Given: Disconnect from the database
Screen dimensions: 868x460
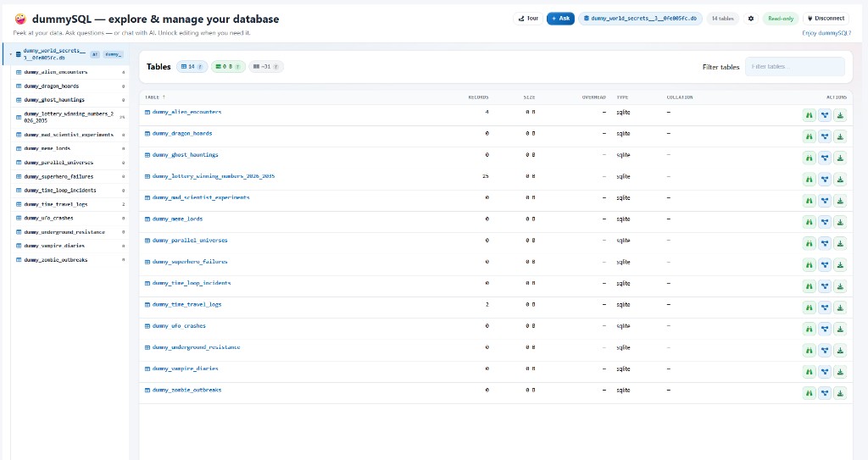Looking at the screenshot, I should [826, 19].
